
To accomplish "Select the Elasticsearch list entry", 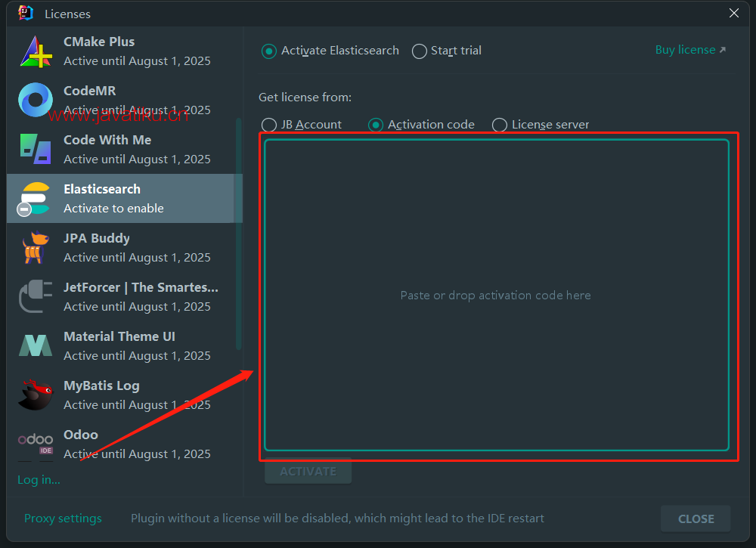I will 125,199.
